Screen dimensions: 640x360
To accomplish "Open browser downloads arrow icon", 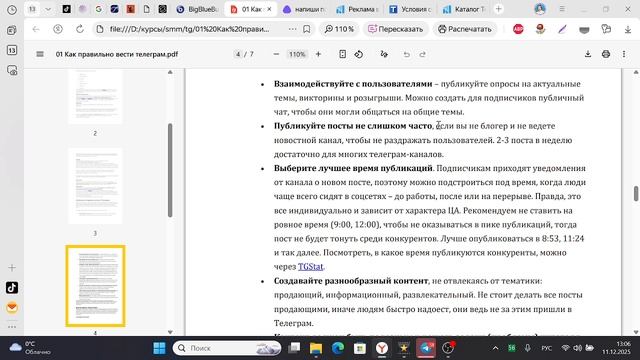I will (x=628, y=29).
